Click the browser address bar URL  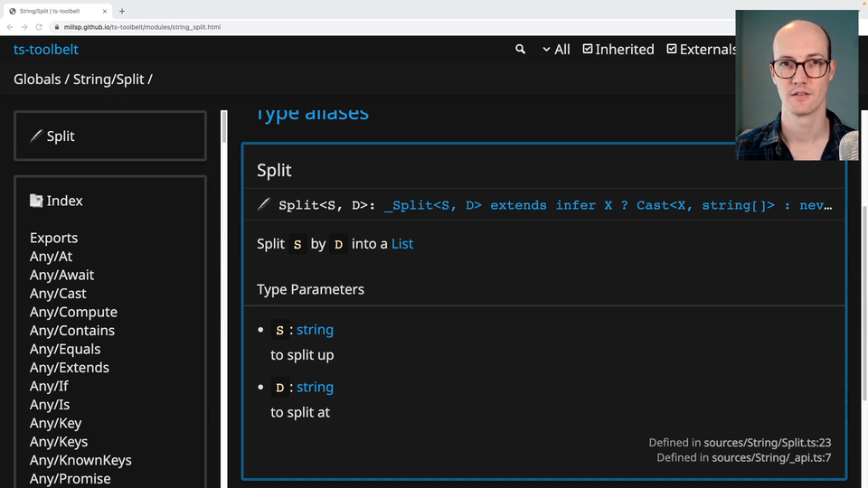143,27
